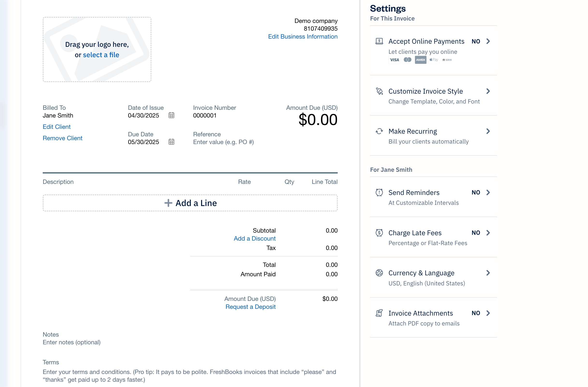Screen dimensions: 588x387
Task: Turn on Invoice Attachments PDF copies
Action: (476, 313)
